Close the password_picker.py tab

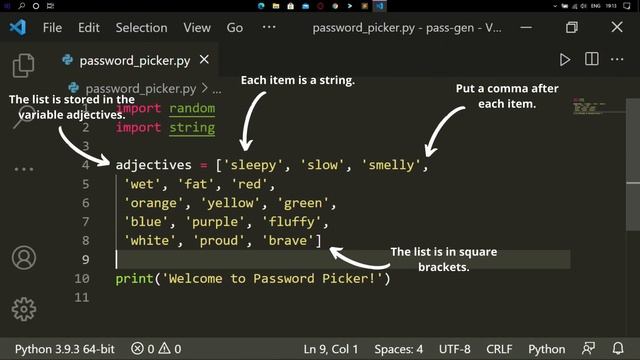pos(204,60)
